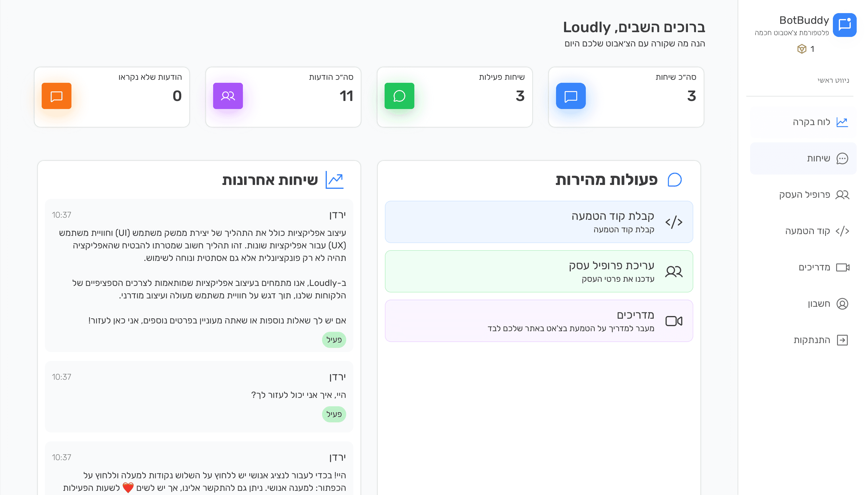This screenshot has height=495, width=868.
Task: Select the account icon next to חשבון
Action: point(842,303)
